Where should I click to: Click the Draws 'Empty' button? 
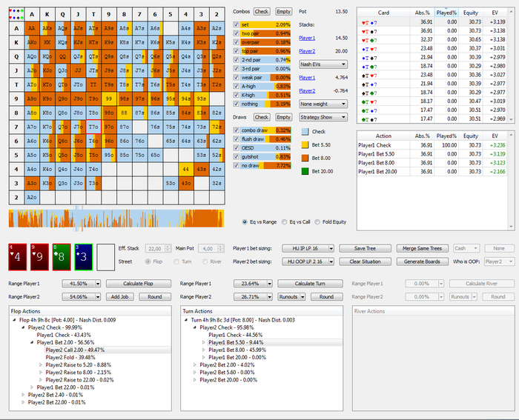point(283,117)
